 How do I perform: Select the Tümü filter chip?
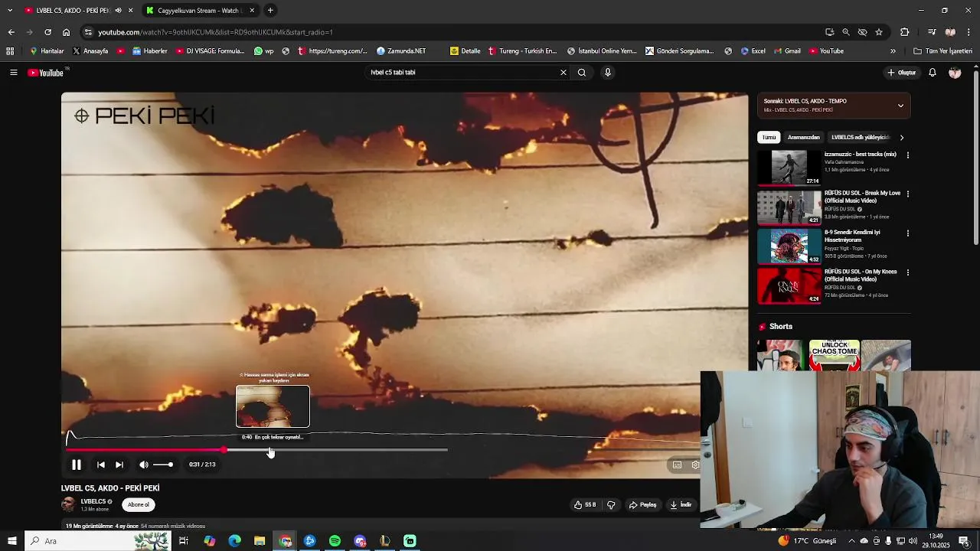point(769,138)
